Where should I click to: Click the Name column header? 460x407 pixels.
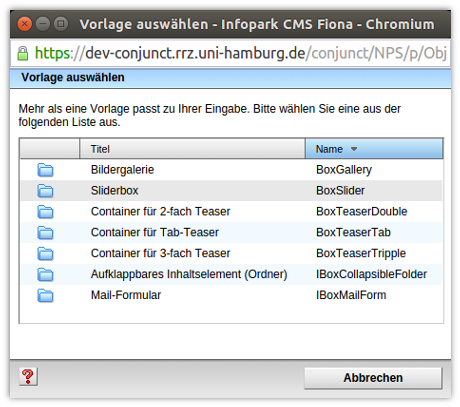374,149
